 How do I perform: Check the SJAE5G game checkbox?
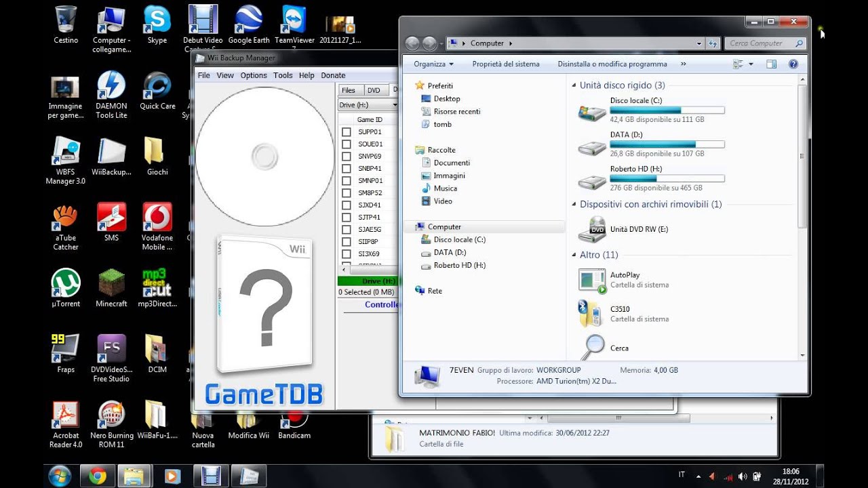coord(347,229)
